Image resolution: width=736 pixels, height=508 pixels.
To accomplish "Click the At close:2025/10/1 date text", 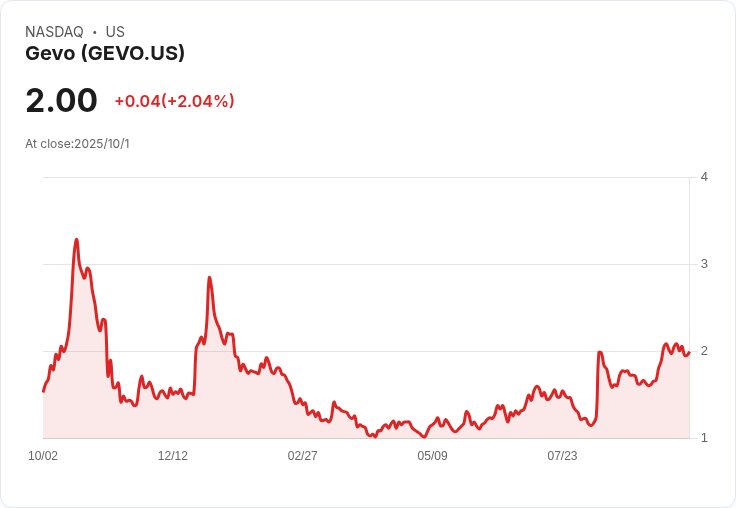I will click(77, 144).
